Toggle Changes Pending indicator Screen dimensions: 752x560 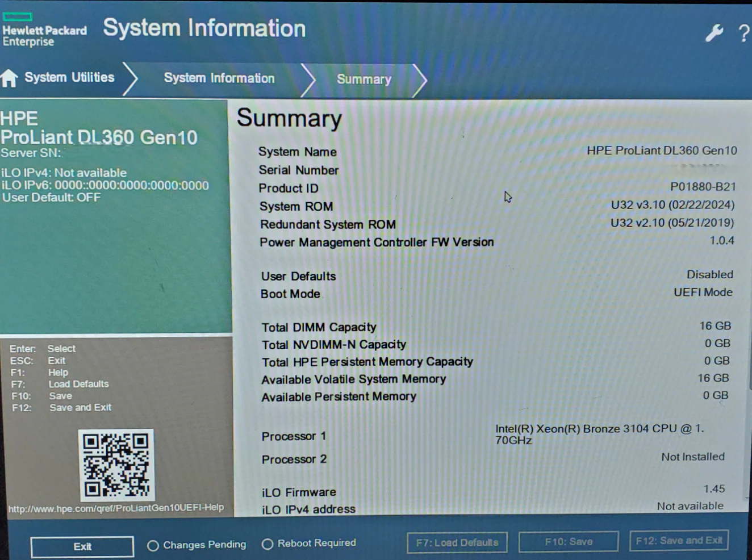197,545
